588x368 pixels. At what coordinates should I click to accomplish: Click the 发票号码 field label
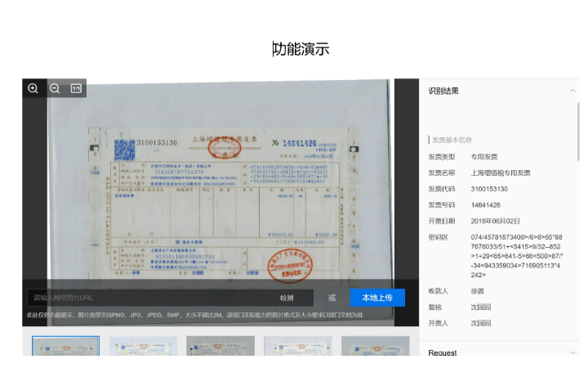point(441,205)
